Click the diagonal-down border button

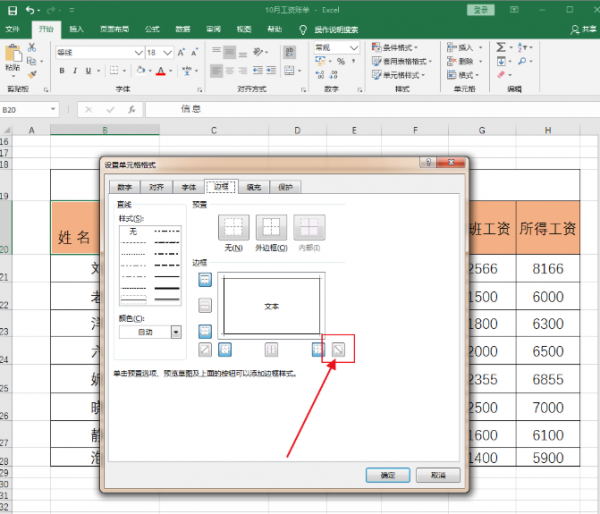point(338,349)
